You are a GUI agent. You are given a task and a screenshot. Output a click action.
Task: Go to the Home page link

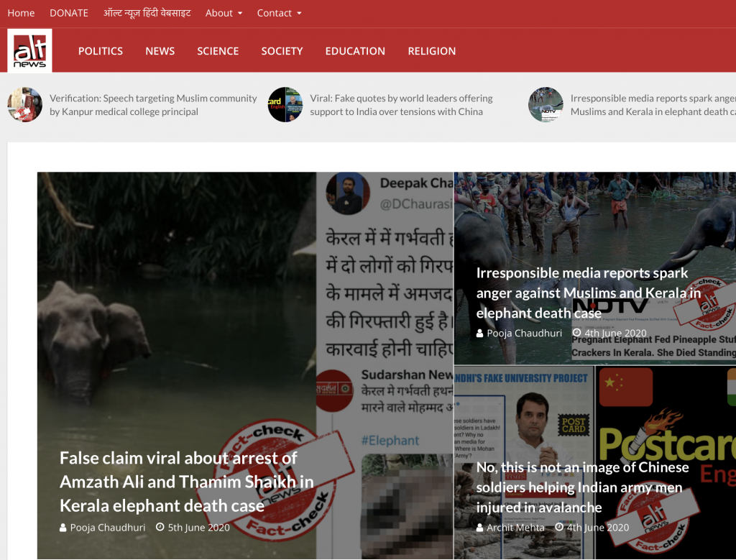coord(21,13)
